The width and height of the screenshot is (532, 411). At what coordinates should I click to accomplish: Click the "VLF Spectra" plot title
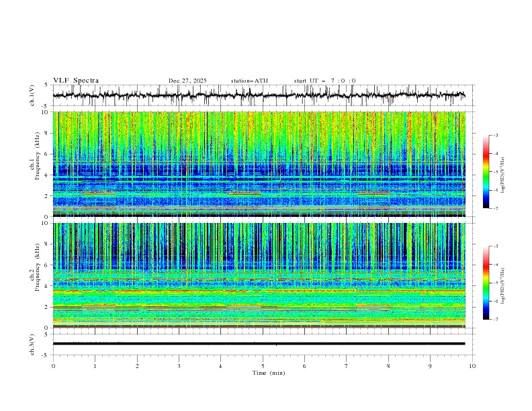click(x=76, y=81)
